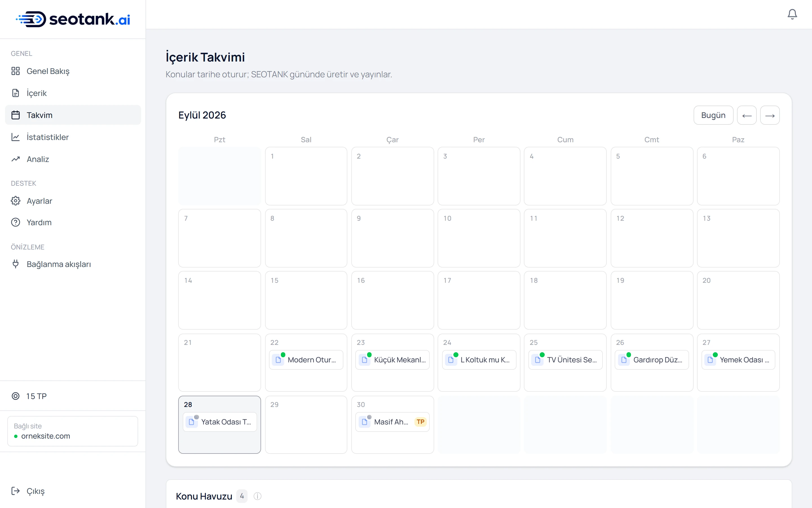Click the İstatistikler chart icon
Image resolution: width=812 pixels, height=508 pixels.
(x=16, y=137)
